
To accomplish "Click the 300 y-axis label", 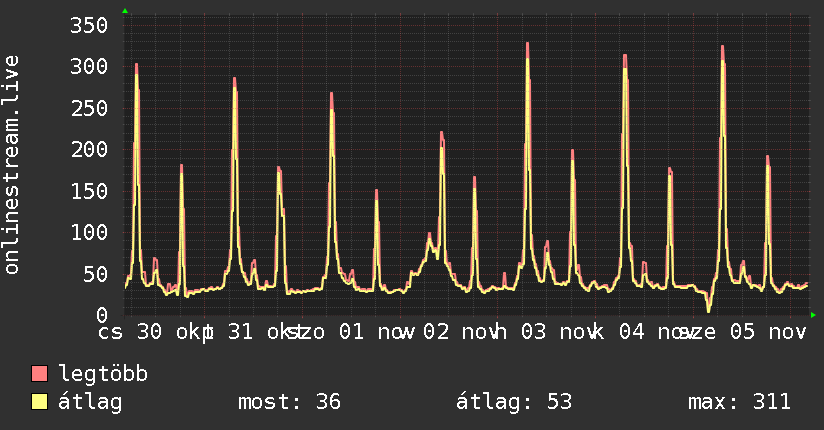I will (89, 67).
